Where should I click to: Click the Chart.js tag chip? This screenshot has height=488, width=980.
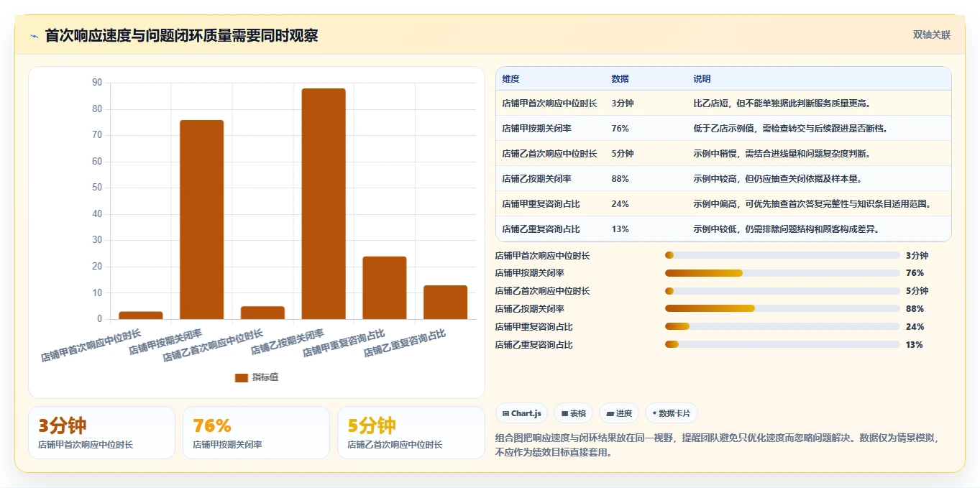pyautogui.click(x=521, y=413)
